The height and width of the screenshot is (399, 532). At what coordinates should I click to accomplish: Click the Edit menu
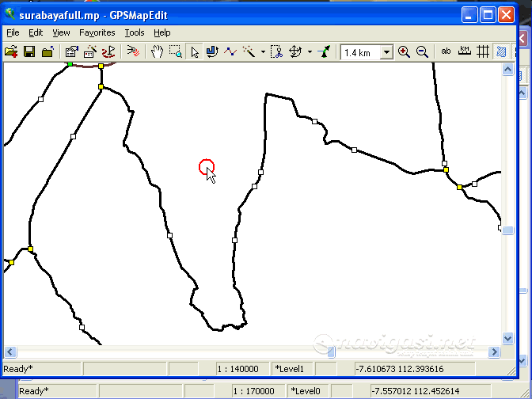(x=36, y=32)
